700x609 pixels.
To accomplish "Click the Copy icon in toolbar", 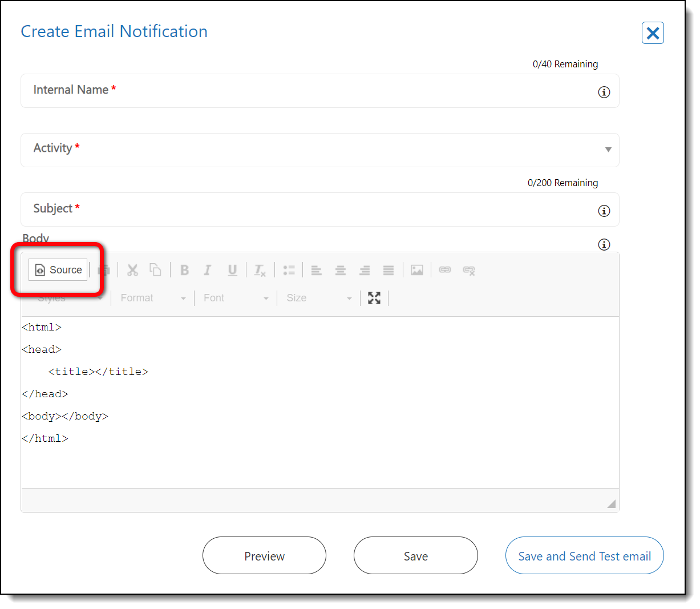I will [x=155, y=270].
